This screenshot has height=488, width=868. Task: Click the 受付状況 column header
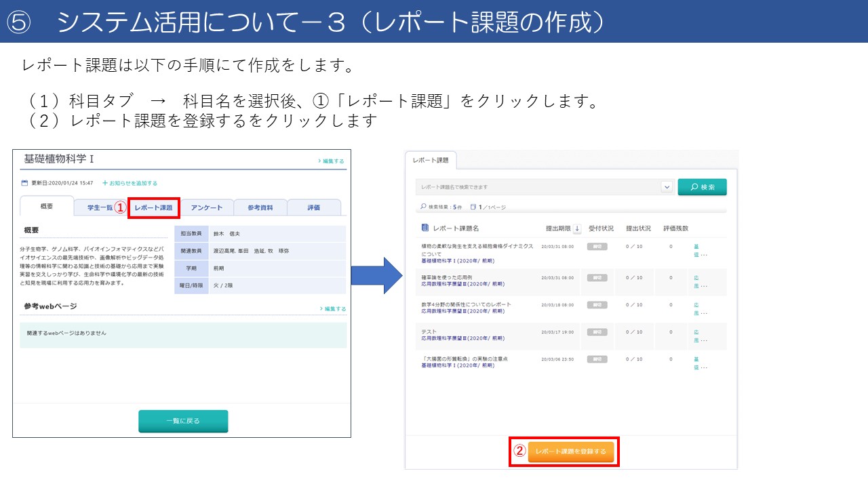601,228
